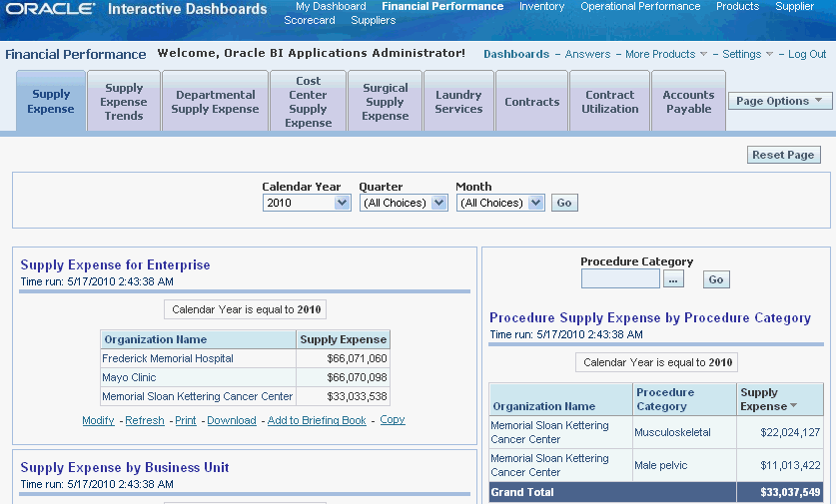Viewport: 836px width, 504px height.
Task: Click Supply Expense for Enterprise title
Action: tap(115, 264)
